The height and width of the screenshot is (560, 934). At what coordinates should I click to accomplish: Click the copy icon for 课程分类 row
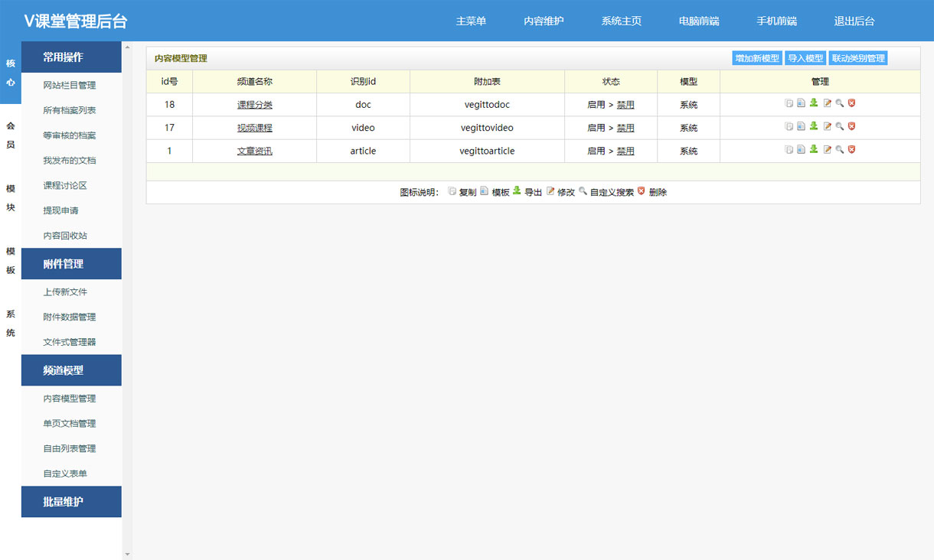[x=789, y=103]
